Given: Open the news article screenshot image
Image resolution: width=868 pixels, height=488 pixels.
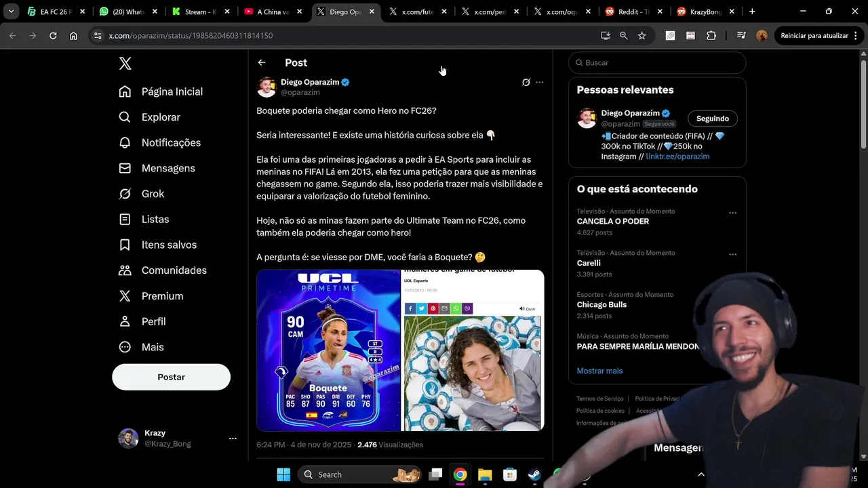Looking at the screenshot, I should point(473,350).
